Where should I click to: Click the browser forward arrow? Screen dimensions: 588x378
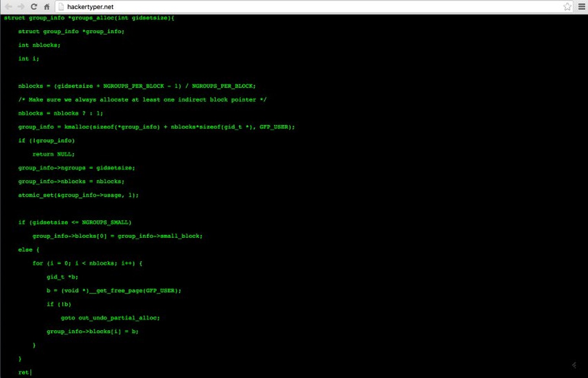[21, 7]
